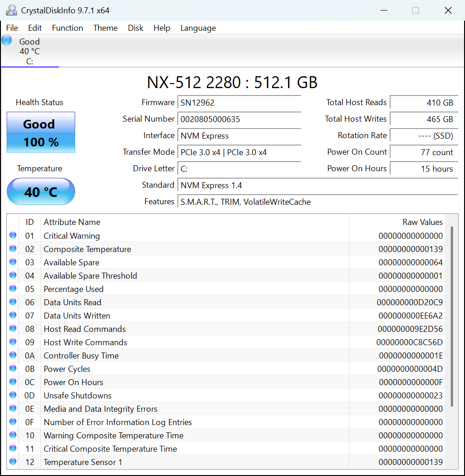Click the status icon beside Temperature Sensor 1
The height and width of the screenshot is (476, 465).
[12, 461]
